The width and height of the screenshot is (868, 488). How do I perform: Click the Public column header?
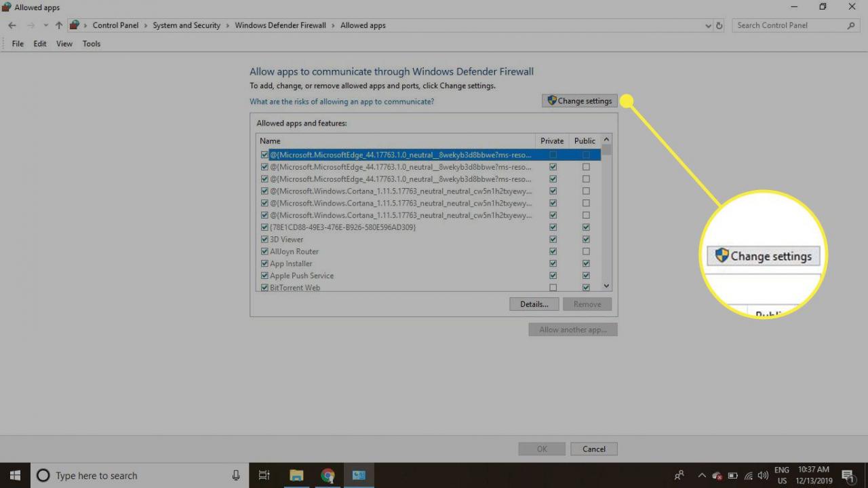pyautogui.click(x=585, y=140)
